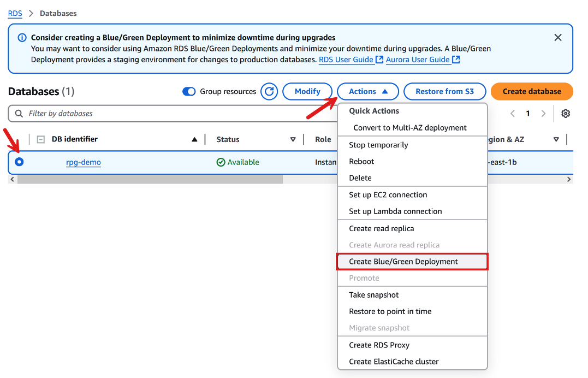The height and width of the screenshot is (378, 588).
Task: Click the Databases breadcrumb text
Action: pyautogui.click(x=58, y=14)
